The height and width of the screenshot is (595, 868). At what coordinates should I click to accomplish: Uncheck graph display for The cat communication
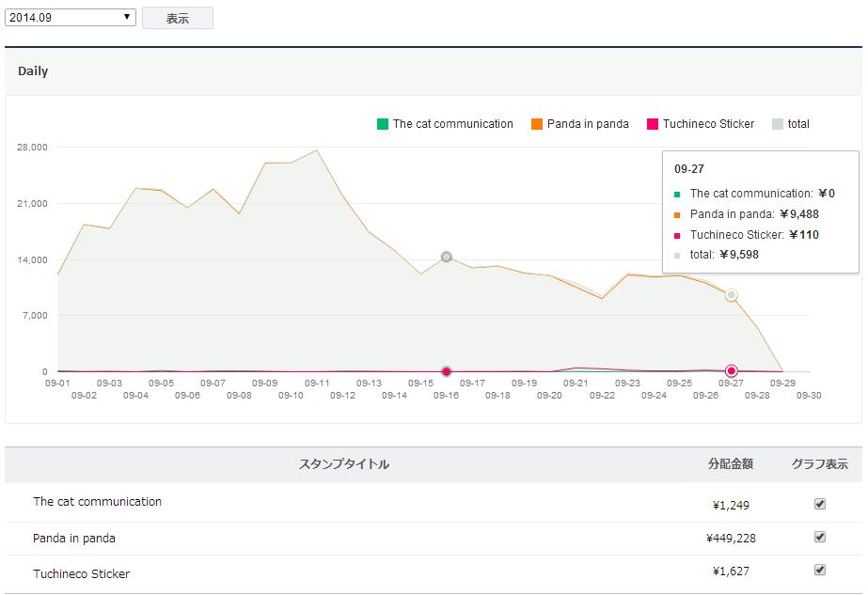click(x=820, y=504)
